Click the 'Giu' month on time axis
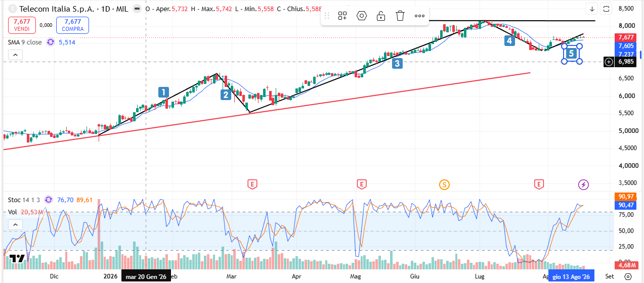The width and height of the screenshot is (644, 283). click(415, 276)
